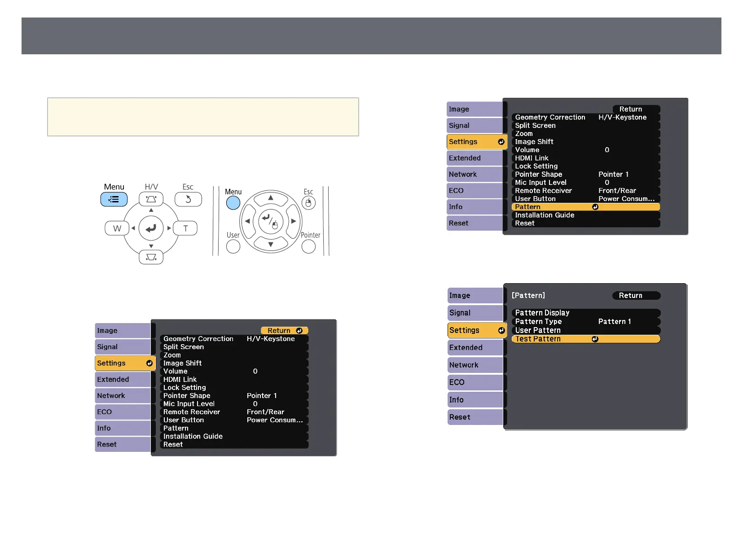Select Info tab in Pattern menu
The height and width of the screenshot is (534, 756).
coord(475,400)
